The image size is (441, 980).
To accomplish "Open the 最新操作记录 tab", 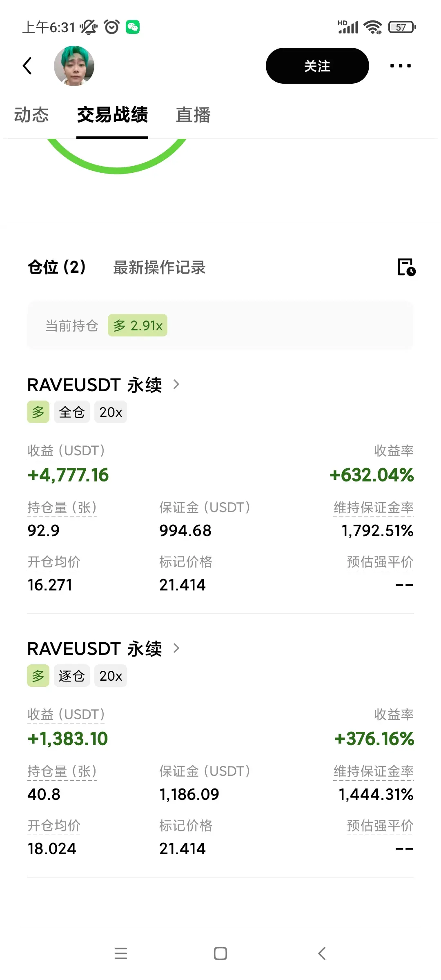I will pos(159,267).
